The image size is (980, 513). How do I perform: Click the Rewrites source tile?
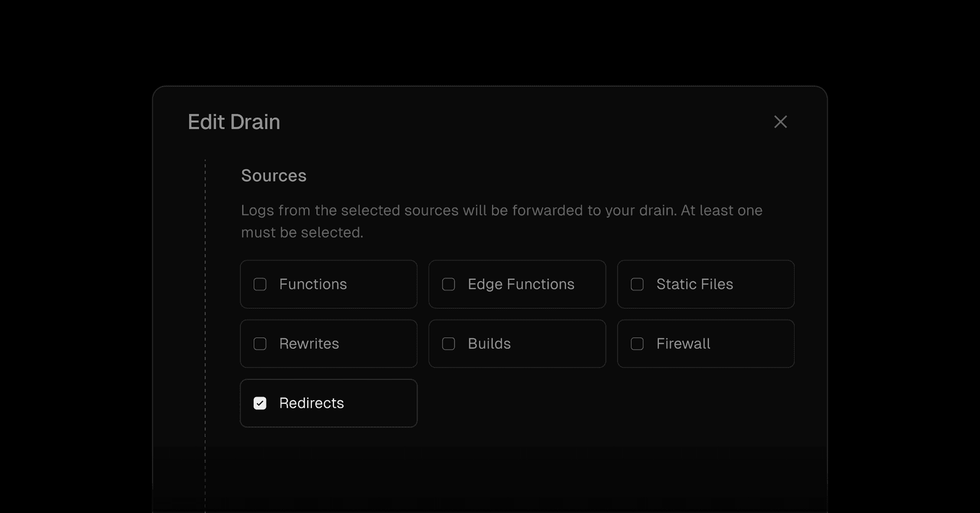pos(329,344)
